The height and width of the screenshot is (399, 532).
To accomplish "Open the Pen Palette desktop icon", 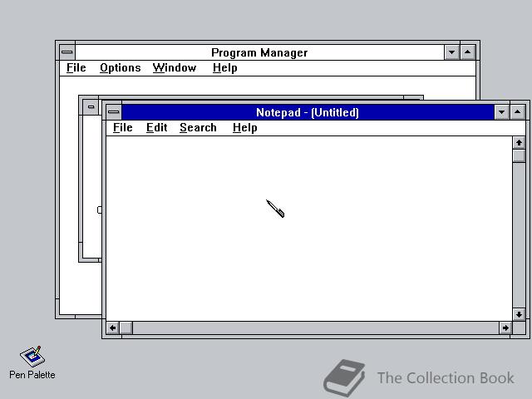I will pyautogui.click(x=32, y=362).
